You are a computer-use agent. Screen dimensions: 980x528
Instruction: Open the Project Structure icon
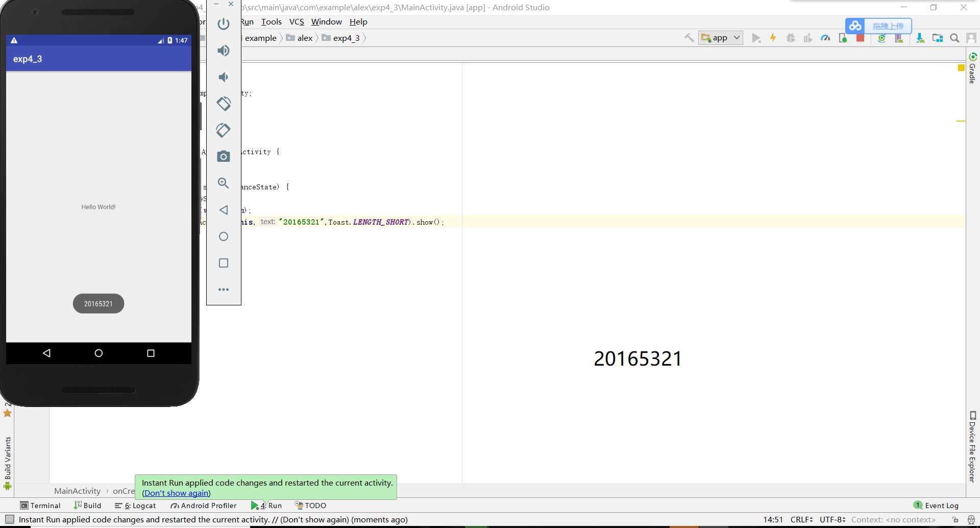[938, 38]
